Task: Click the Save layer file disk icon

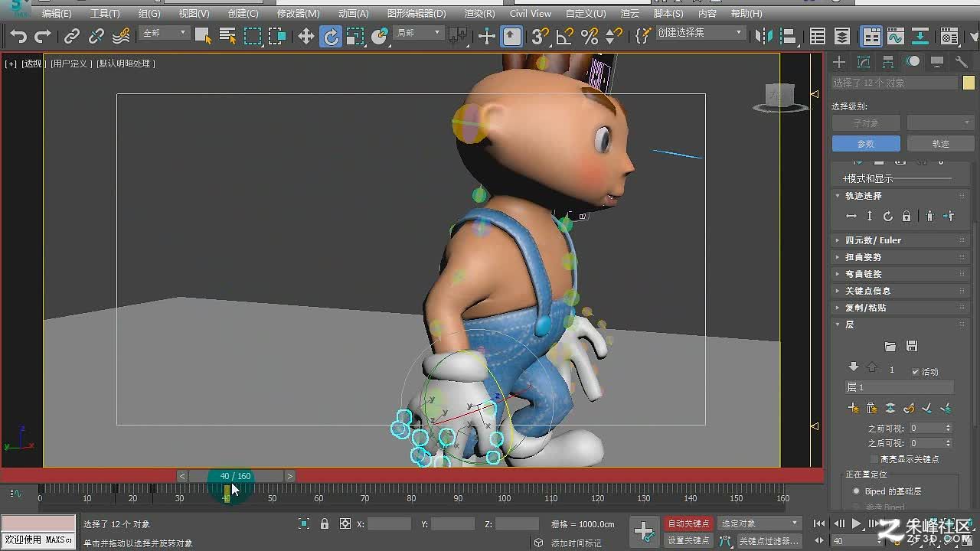Action: coord(911,347)
